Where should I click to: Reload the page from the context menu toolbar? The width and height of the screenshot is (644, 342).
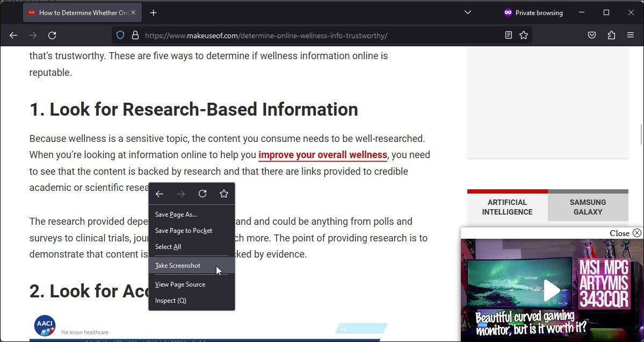click(202, 194)
